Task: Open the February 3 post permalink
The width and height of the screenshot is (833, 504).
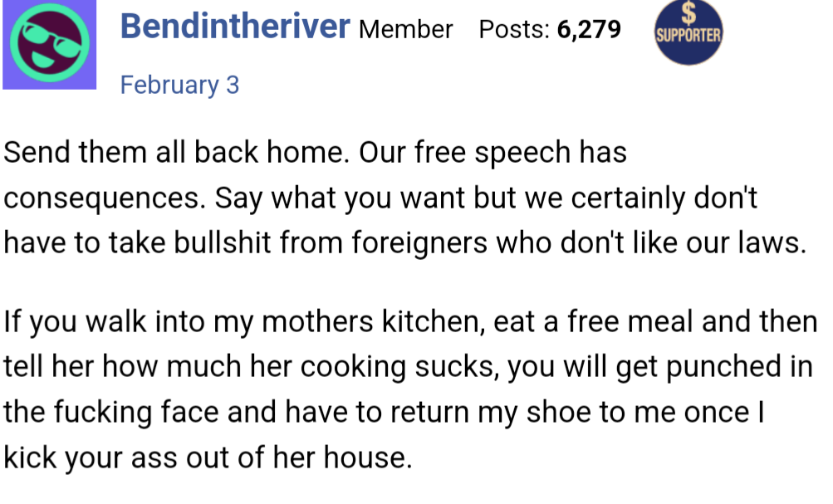Action: 179,85
